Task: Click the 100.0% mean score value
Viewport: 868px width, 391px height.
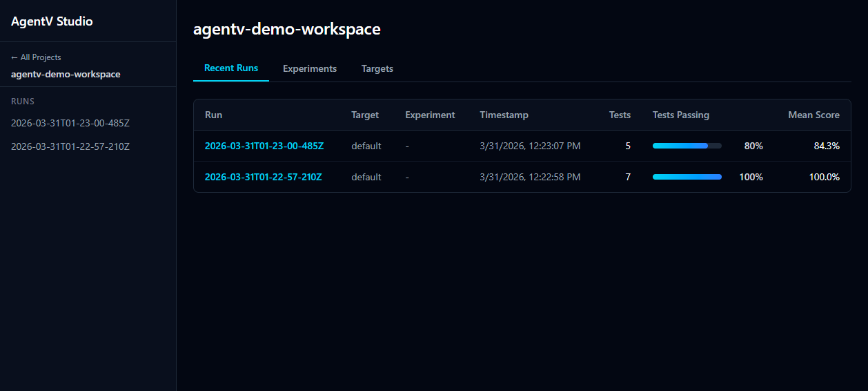Action: tap(825, 177)
